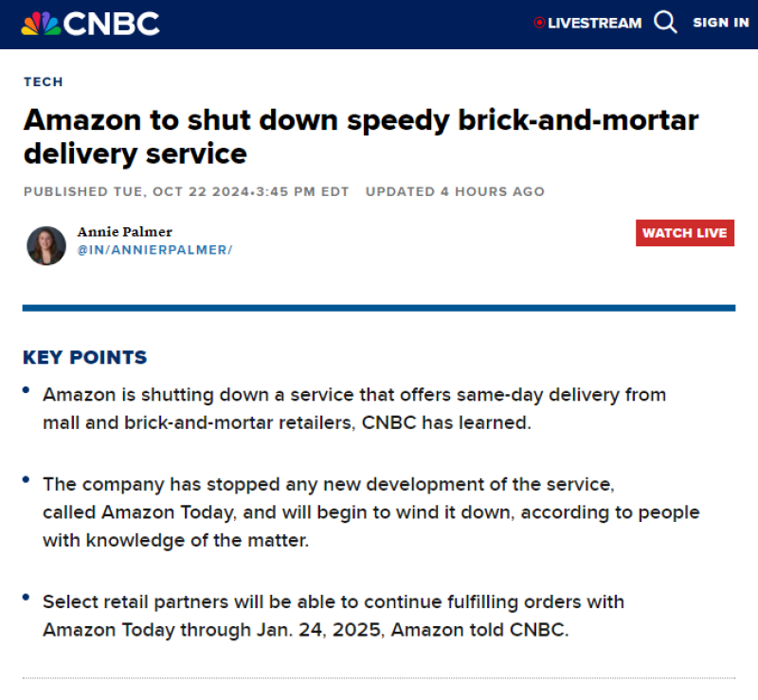Click SIGN IN in the top bar
758x700 pixels.
(720, 23)
